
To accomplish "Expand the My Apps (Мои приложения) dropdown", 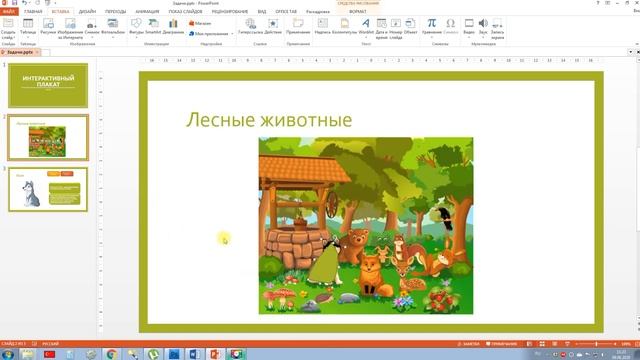I will (232, 33).
